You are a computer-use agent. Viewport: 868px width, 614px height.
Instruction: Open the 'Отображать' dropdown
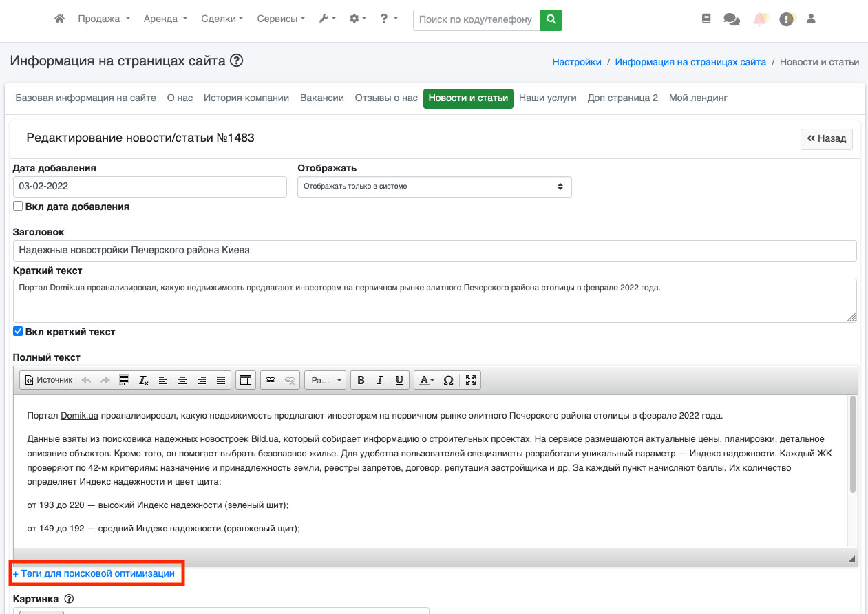tap(434, 187)
